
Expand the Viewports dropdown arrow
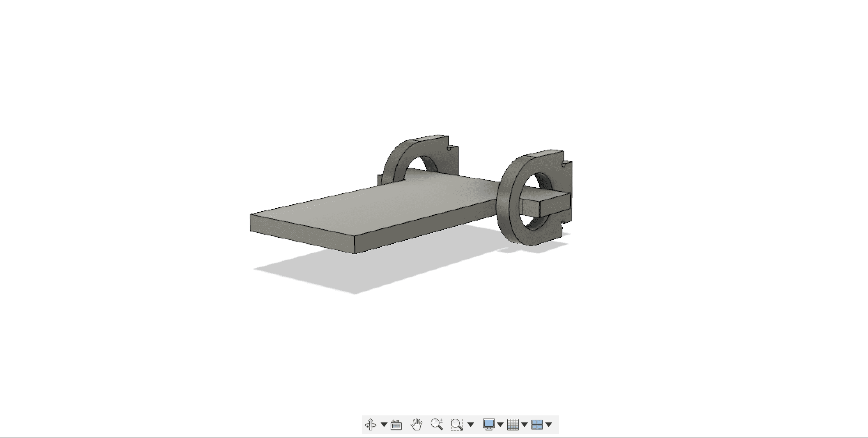(x=549, y=424)
